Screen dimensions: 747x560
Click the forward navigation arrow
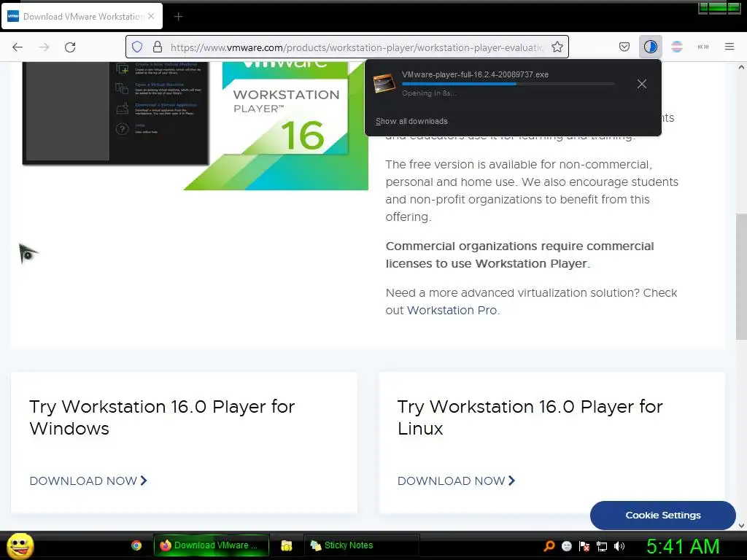(x=44, y=47)
